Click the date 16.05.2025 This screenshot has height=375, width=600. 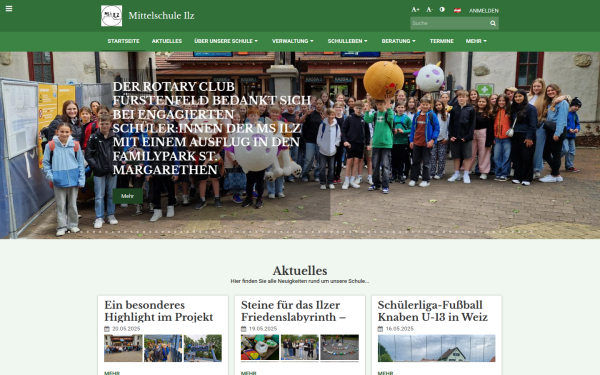pos(399,329)
